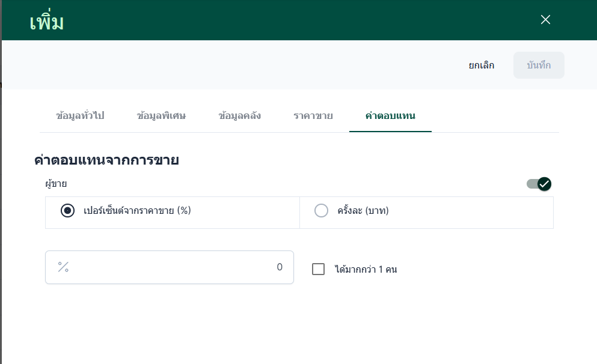597x364 pixels.
Task: Click the ค่าตอบแทน tab
Action: 390,116
